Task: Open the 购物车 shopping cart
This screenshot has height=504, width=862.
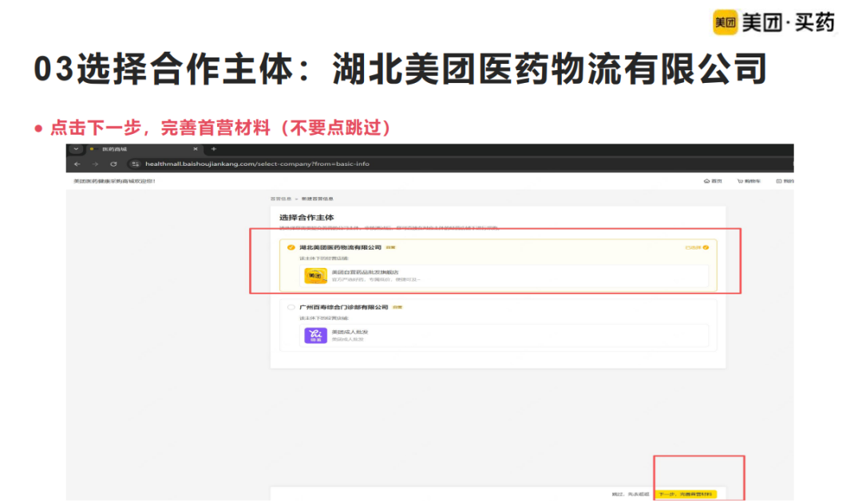Action: (749, 181)
